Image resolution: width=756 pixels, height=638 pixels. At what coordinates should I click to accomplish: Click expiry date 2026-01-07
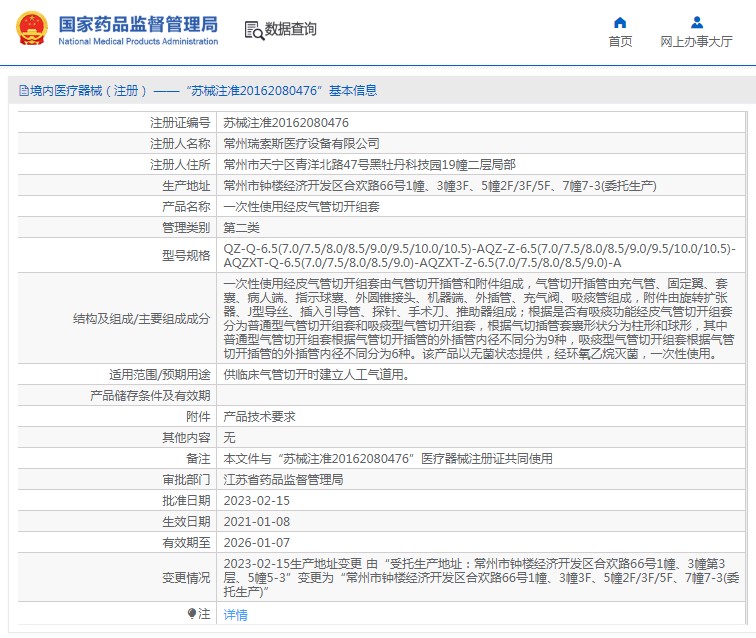point(256,542)
